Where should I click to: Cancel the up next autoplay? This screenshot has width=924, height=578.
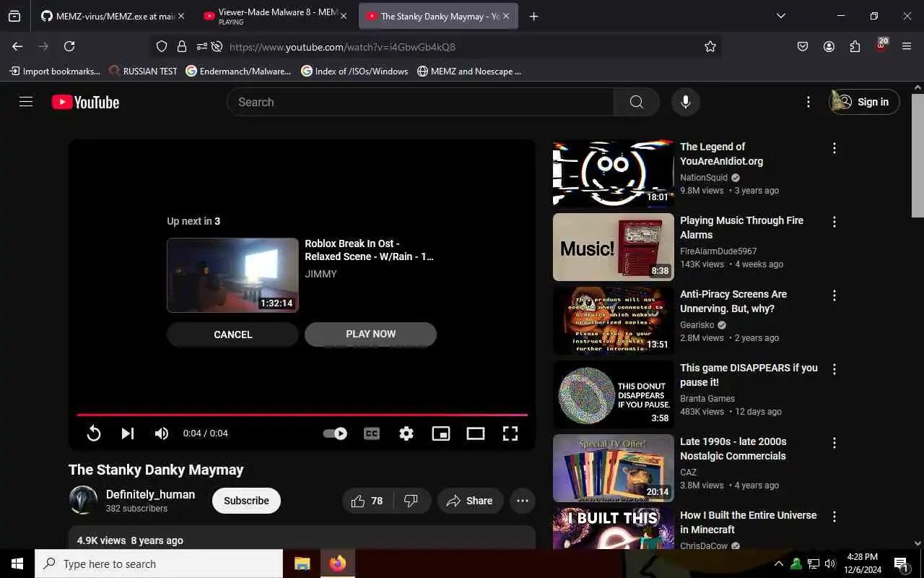(232, 335)
